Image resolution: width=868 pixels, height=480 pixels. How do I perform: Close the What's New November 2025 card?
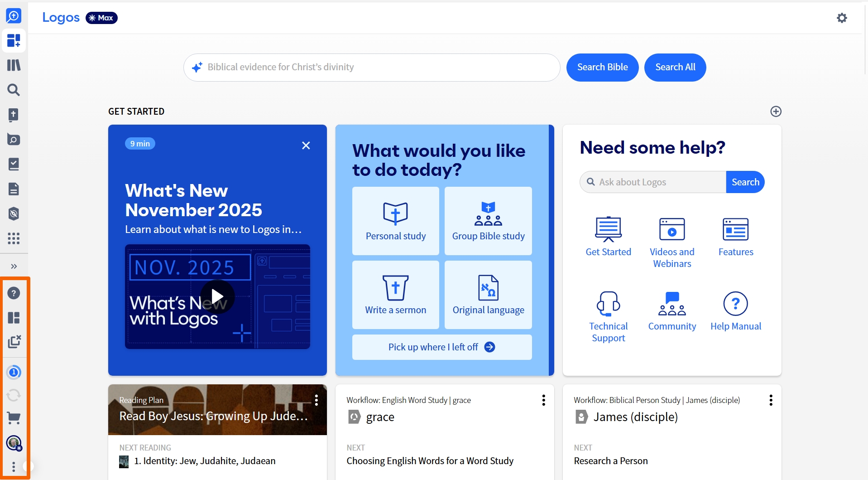306,145
